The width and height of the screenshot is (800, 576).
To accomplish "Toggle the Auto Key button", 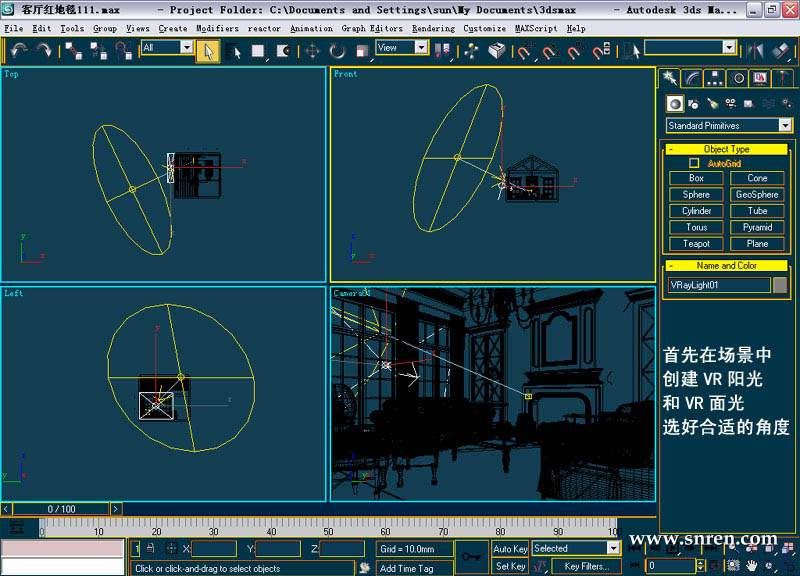I will 510,549.
